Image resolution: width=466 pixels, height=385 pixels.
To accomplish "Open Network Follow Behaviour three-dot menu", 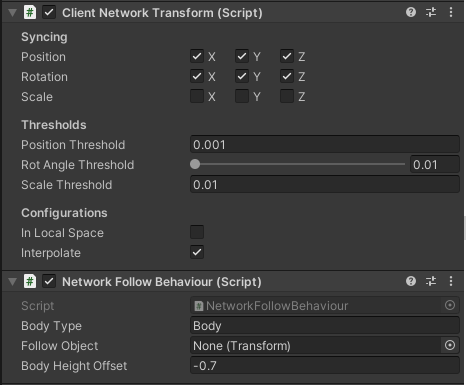I will click(x=451, y=281).
